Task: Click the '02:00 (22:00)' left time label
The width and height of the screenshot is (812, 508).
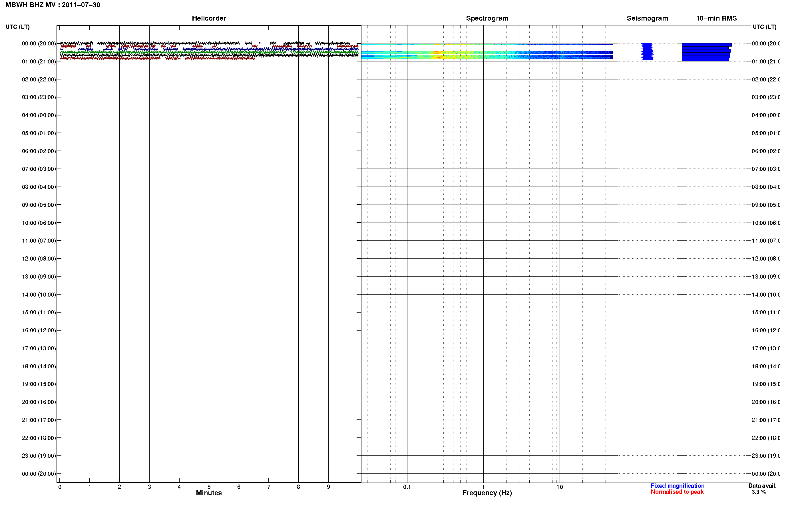Action: coord(39,80)
